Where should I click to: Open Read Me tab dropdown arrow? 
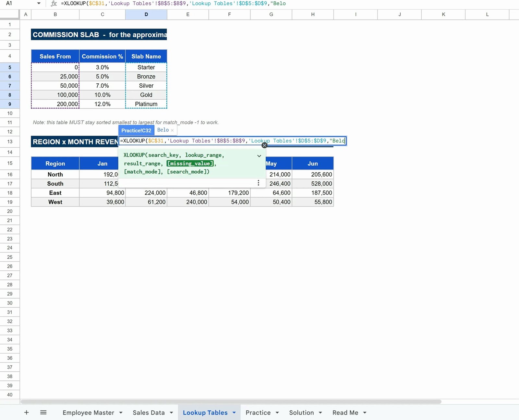tap(365, 413)
